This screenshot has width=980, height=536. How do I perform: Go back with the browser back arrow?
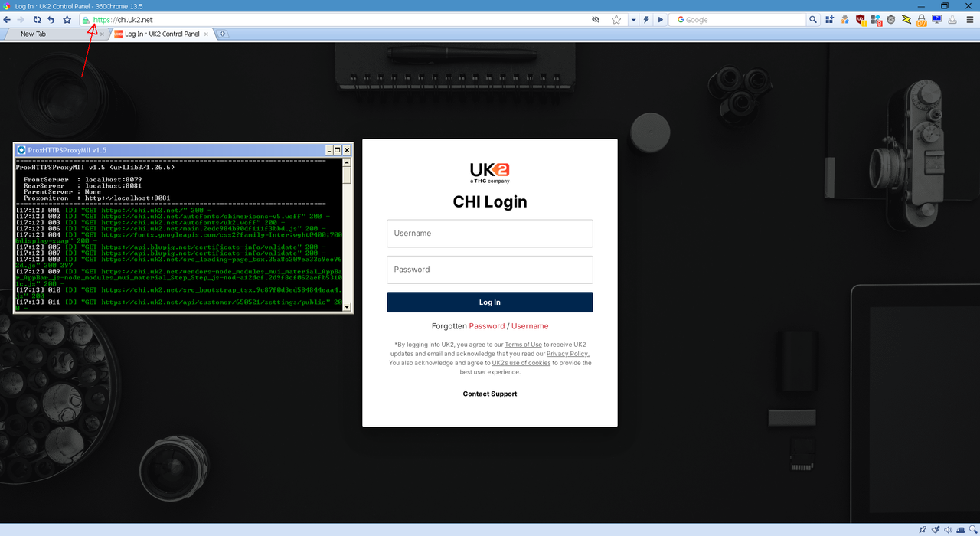7,20
